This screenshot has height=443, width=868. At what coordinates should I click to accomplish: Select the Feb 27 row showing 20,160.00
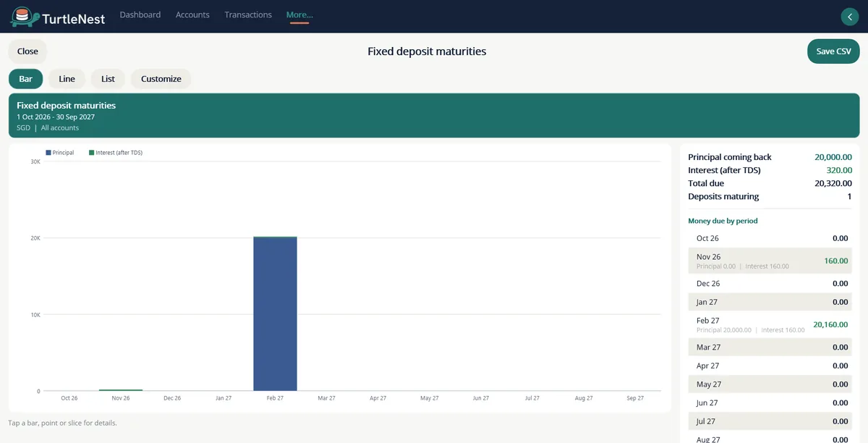[x=770, y=325]
